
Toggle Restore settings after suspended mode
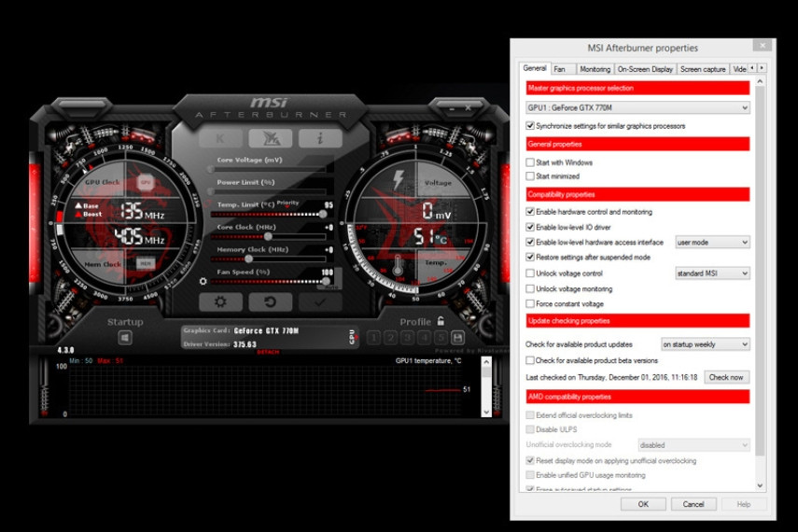[530, 257]
